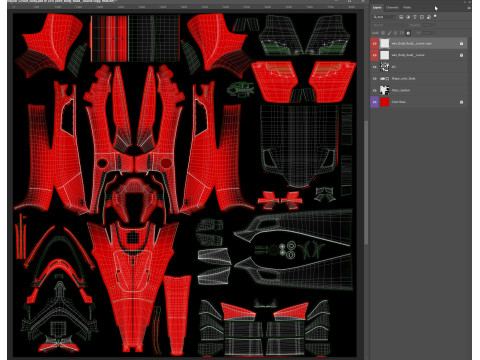
Task: Click the lock icon on the top layer
Action: 461,43
